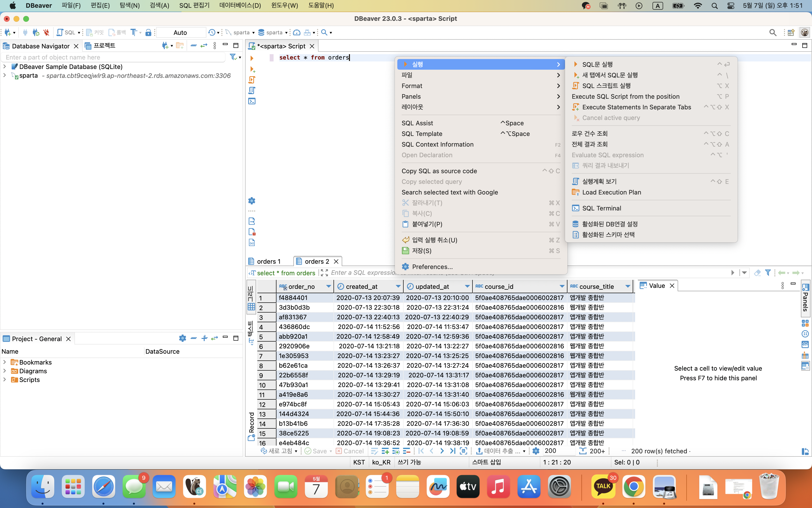Click the transaction log clock icon
Image resolution: width=812 pixels, height=508 pixels.
tap(212, 33)
